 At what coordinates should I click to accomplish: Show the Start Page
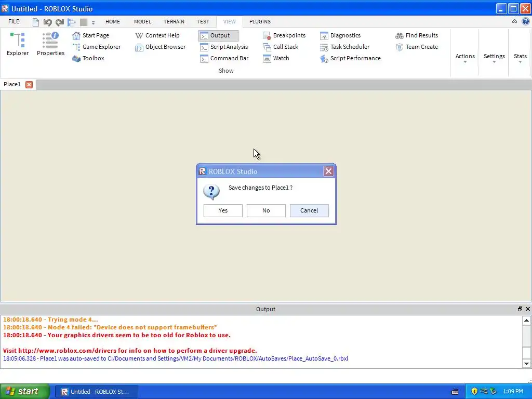tap(91, 35)
